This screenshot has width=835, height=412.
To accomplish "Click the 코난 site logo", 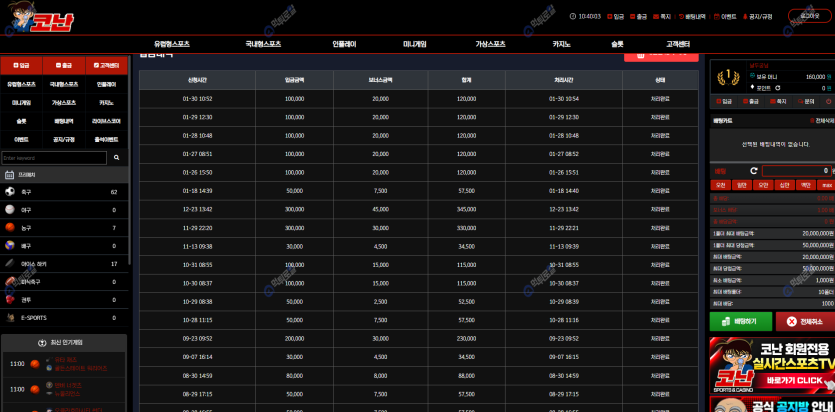I will point(40,18).
